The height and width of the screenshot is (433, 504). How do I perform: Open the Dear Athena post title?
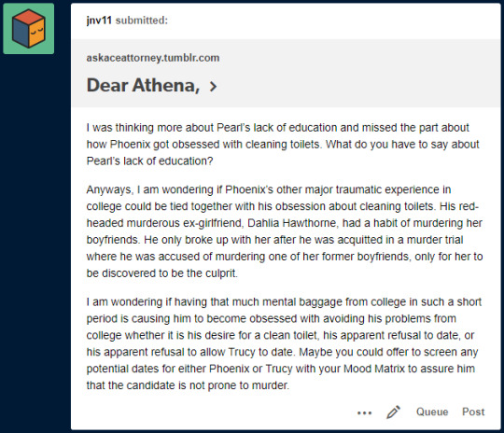(x=143, y=85)
